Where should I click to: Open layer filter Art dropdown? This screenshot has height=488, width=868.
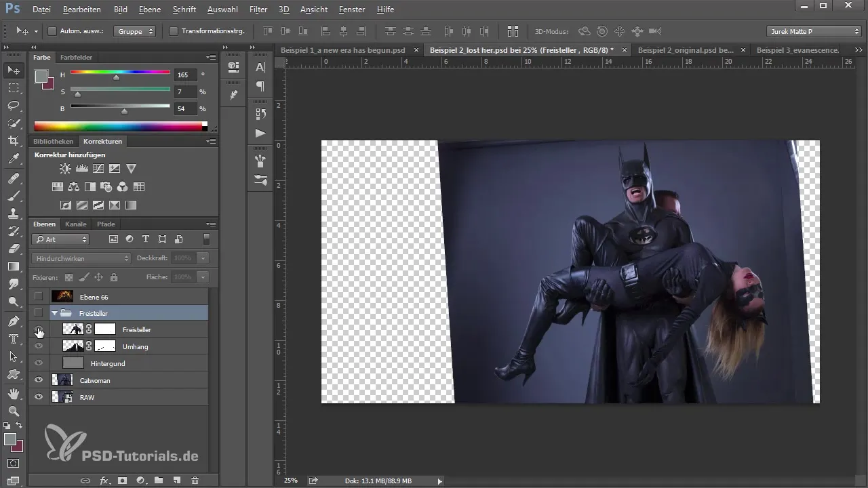[x=60, y=239]
